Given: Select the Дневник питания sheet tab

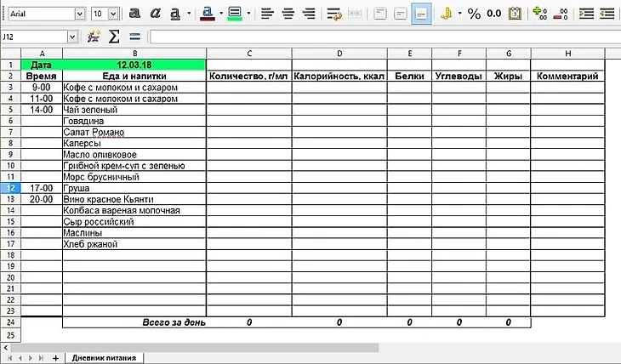Looking at the screenshot, I should [103, 358].
